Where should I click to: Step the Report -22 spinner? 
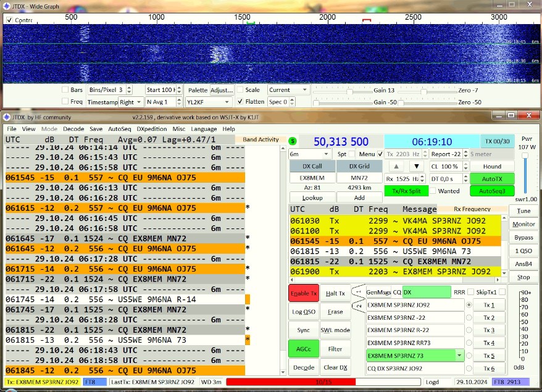click(465, 154)
